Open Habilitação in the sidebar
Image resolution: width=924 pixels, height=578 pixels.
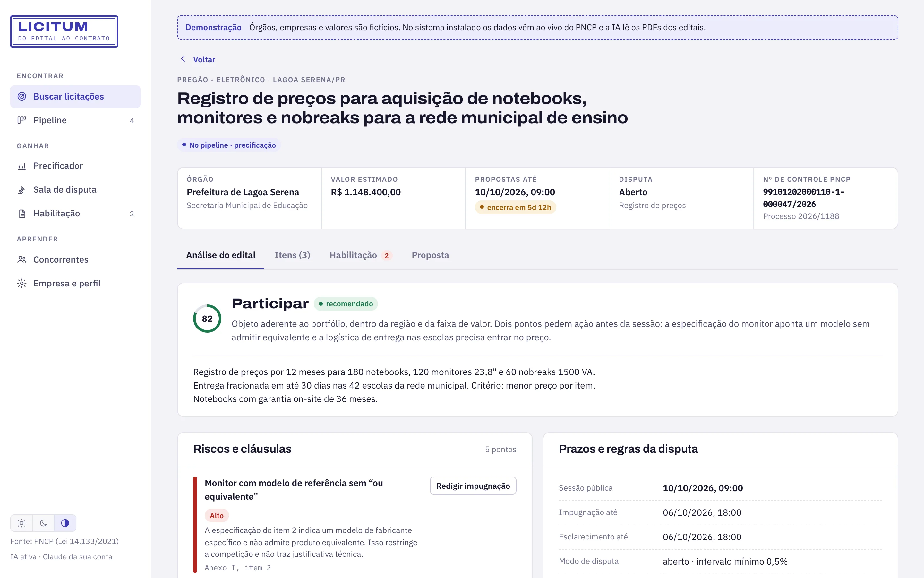point(75,213)
